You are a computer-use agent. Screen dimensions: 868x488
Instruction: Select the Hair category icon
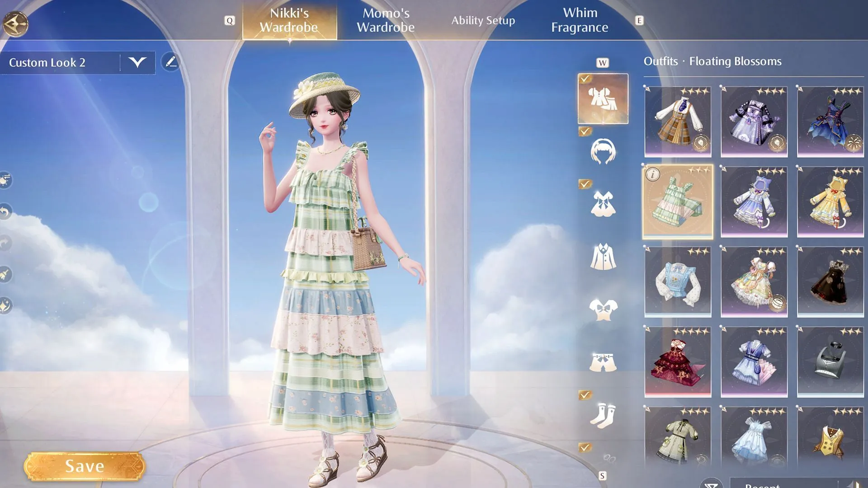pos(603,151)
